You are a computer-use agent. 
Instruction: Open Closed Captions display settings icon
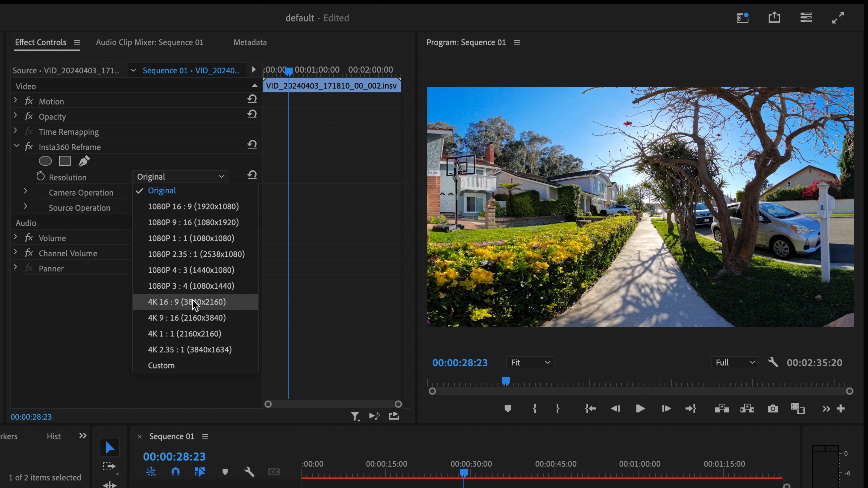tap(274, 472)
